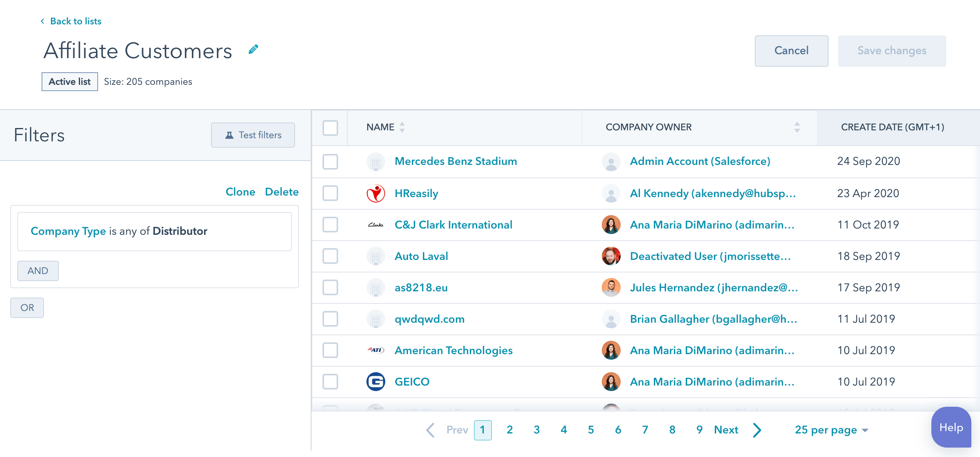Toggle the HReasily row checkbox

coord(331,192)
